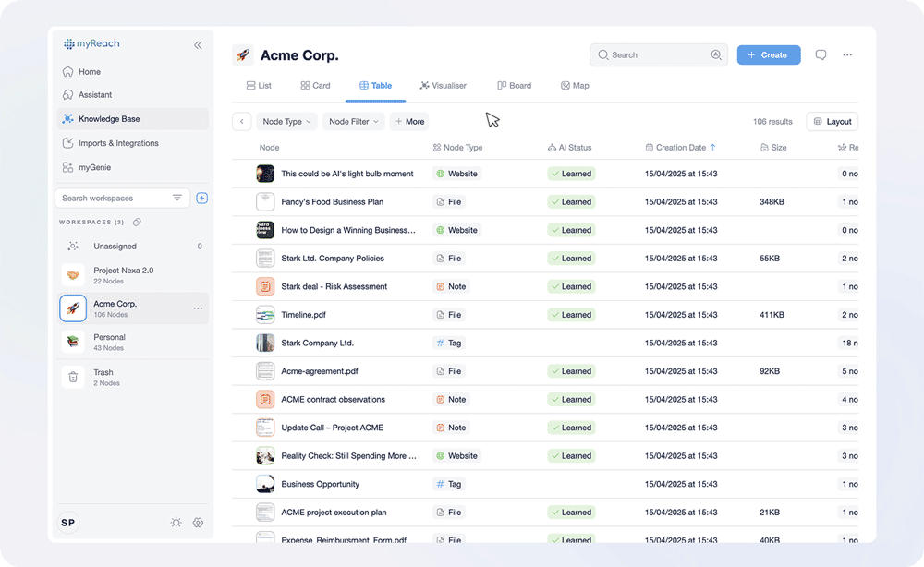Open the Timeline.pdf thumbnail
This screenshot has height=567, width=924.
point(265,315)
